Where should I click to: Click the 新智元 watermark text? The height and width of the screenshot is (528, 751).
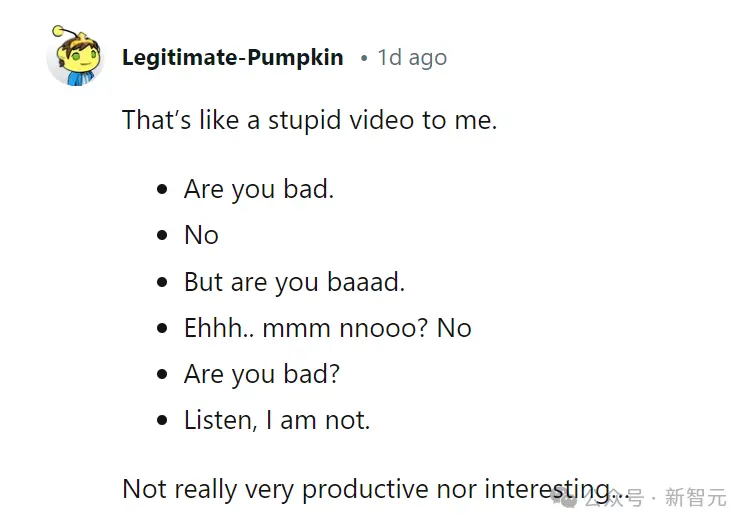click(x=695, y=497)
